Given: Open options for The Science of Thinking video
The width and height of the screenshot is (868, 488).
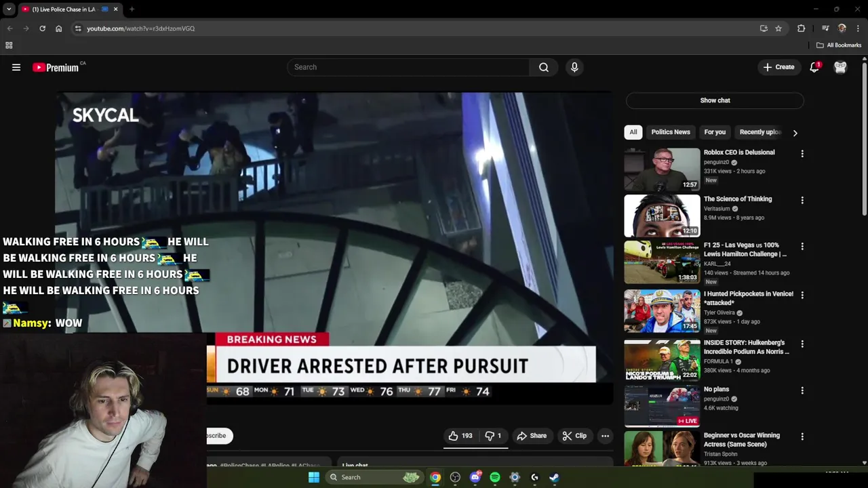Looking at the screenshot, I should 802,201.
